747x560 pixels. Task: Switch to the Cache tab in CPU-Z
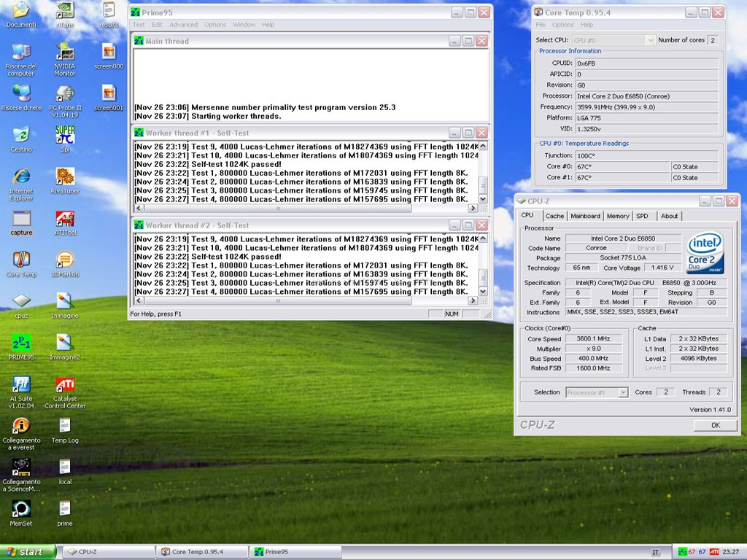(554, 216)
